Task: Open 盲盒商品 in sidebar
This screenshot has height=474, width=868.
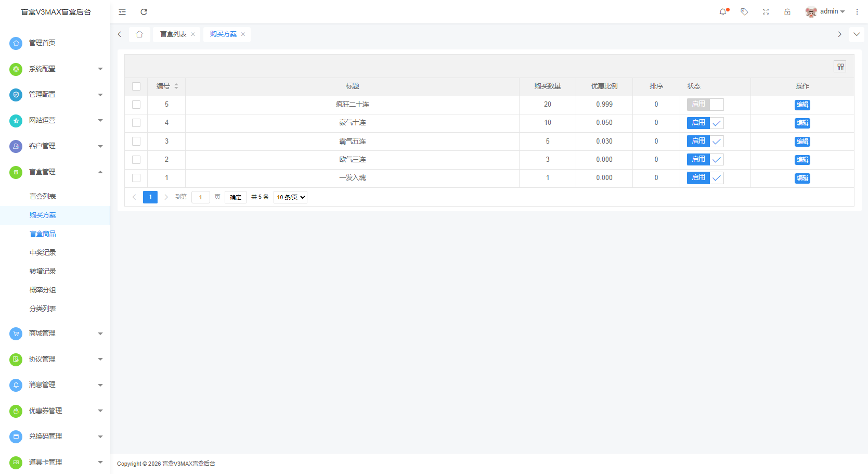Action: 43,234
